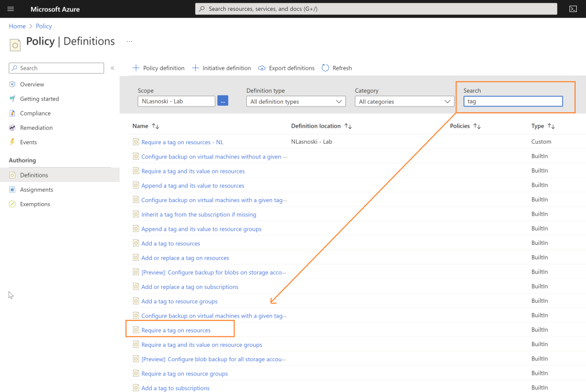The width and height of the screenshot is (586, 392).
Task: Click the Scope picker ellipsis button
Action: pos(222,100)
